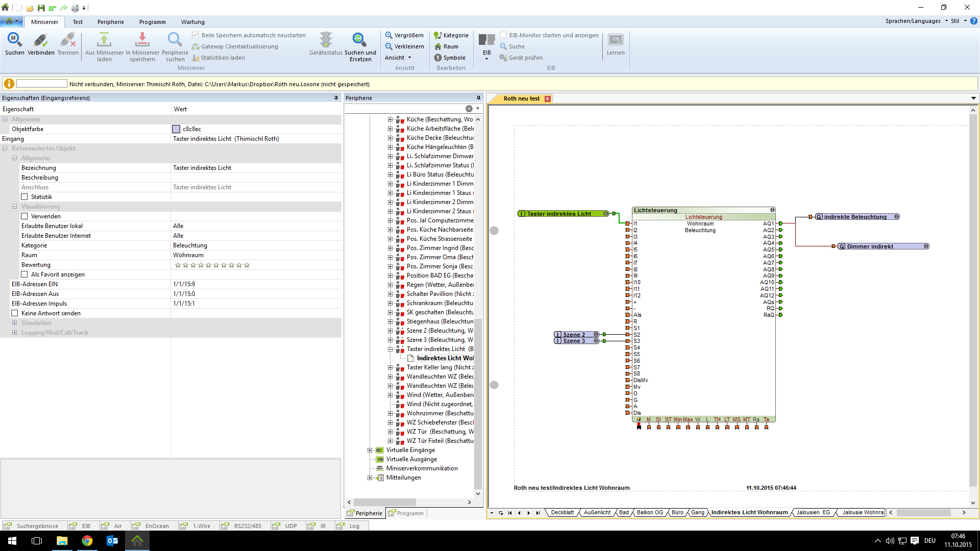Click the Peripherie suchen icon
The width and height of the screenshot is (980, 551).
pos(175,40)
